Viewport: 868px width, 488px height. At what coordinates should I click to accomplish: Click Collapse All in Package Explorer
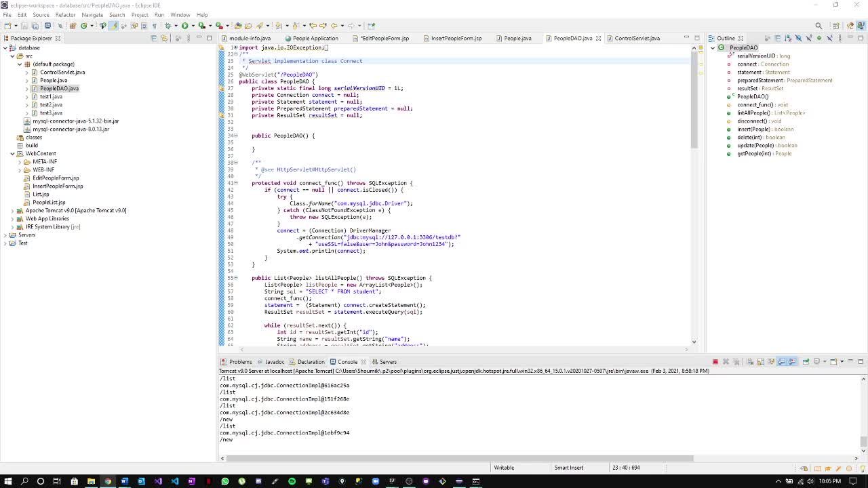(x=153, y=38)
